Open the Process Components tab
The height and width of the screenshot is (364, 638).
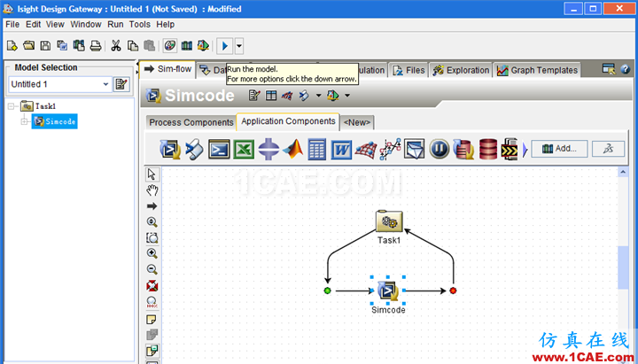tap(191, 122)
